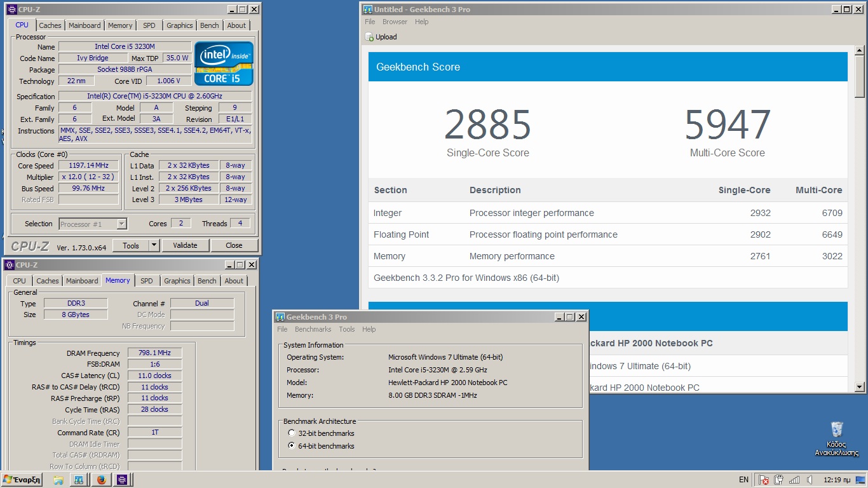The image size is (868, 488).
Task: Select 32-bit benchmarks radio option
Action: click(x=292, y=433)
